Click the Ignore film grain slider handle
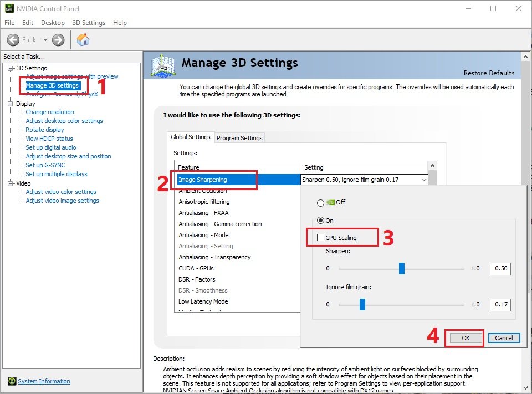The image size is (532, 394). pos(362,304)
